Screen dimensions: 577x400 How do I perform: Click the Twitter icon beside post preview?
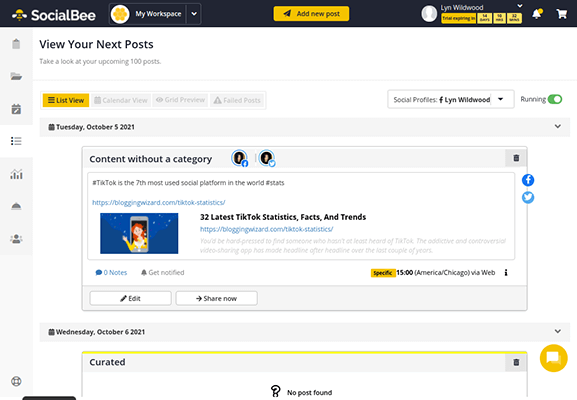pyautogui.click(x=528, y=198)
